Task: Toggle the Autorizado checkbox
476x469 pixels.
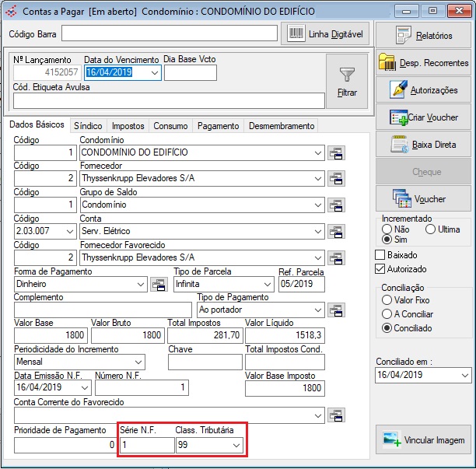Action: coord(380,269)
